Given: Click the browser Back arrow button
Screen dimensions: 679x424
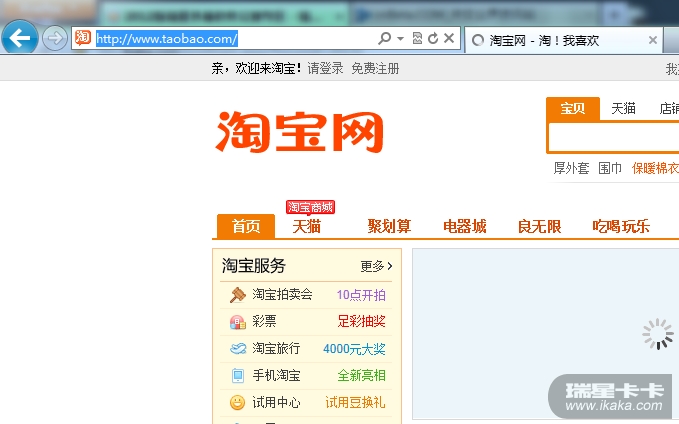Looking at the screenshot, I should point(19,38).
